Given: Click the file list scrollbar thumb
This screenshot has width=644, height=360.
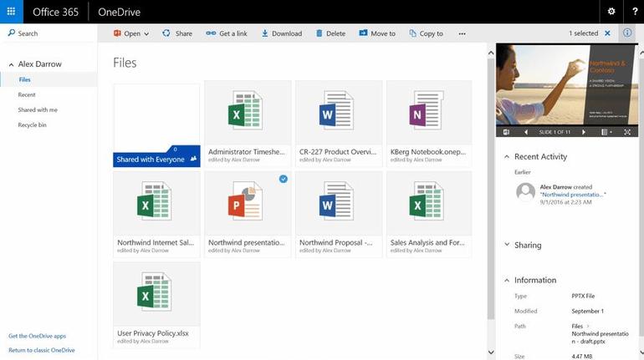Looking at the screenshot, I should pos(491,189).
